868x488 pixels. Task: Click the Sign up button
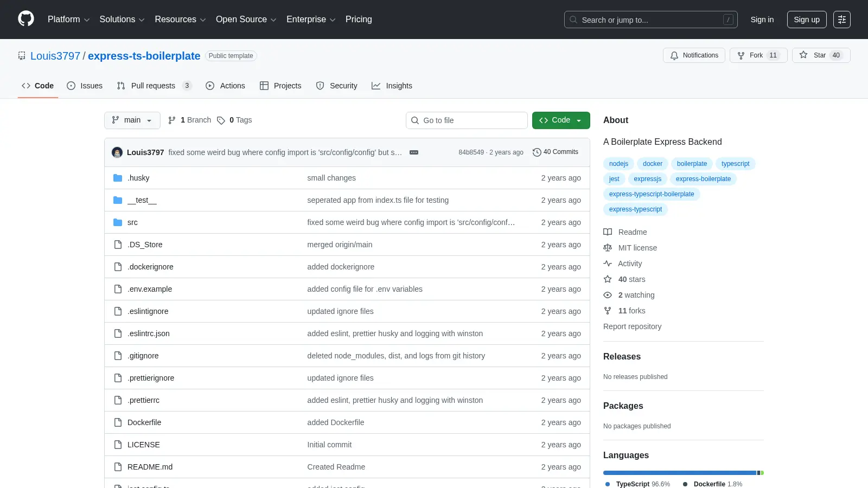tap(807, 20)
